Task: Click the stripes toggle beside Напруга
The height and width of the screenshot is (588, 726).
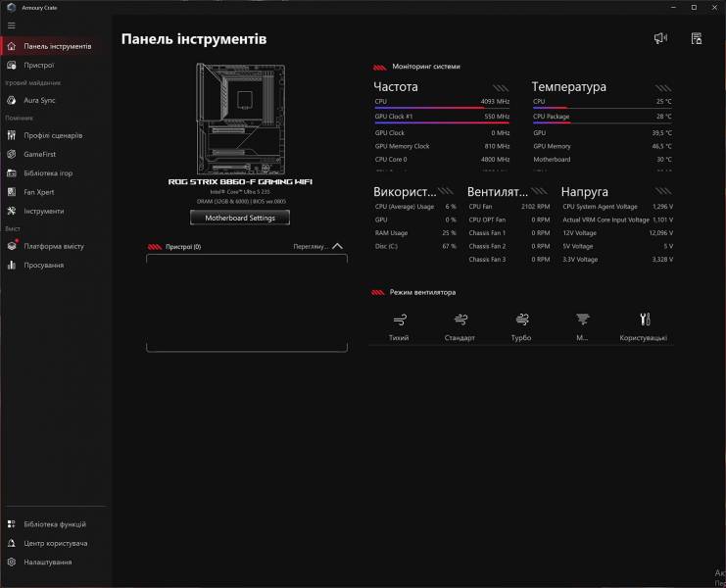Action: coord(663,191)
